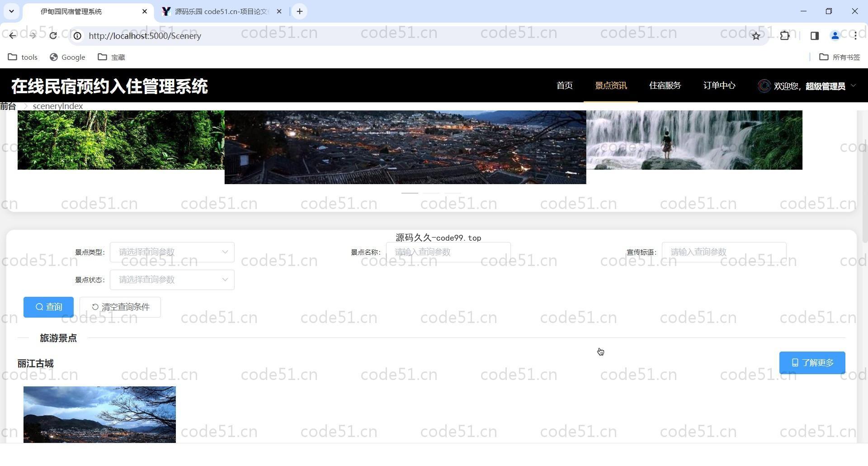Focus the 景点名称 input field

(x=448, y=252)
